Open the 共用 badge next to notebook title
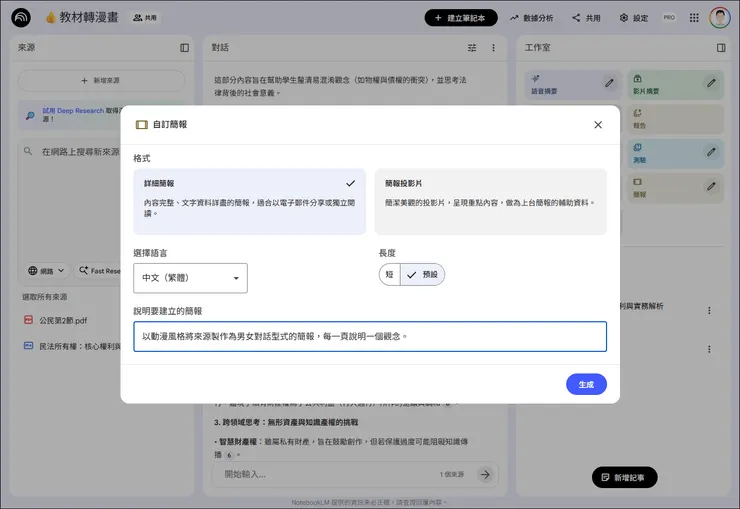The height and width of the screenshot is (509, 740). (x=144, y=18)
